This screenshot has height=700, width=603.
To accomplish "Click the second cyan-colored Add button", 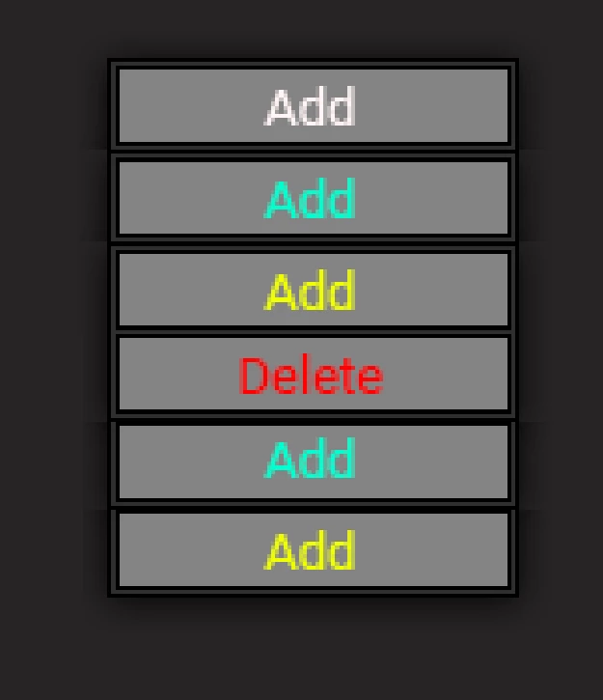I will tap(314, 462).
